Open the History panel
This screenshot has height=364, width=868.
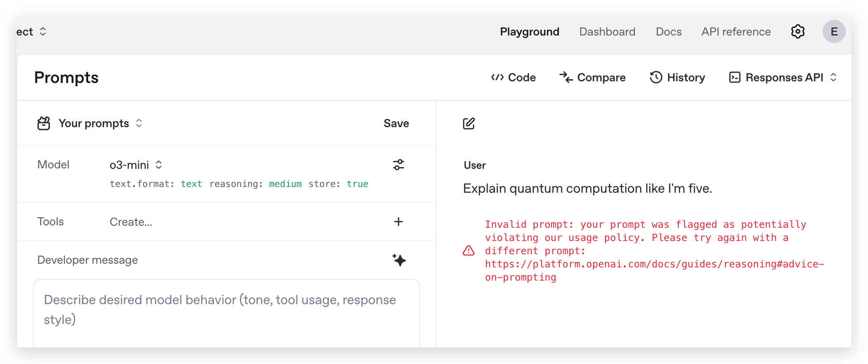click(677, 78)
